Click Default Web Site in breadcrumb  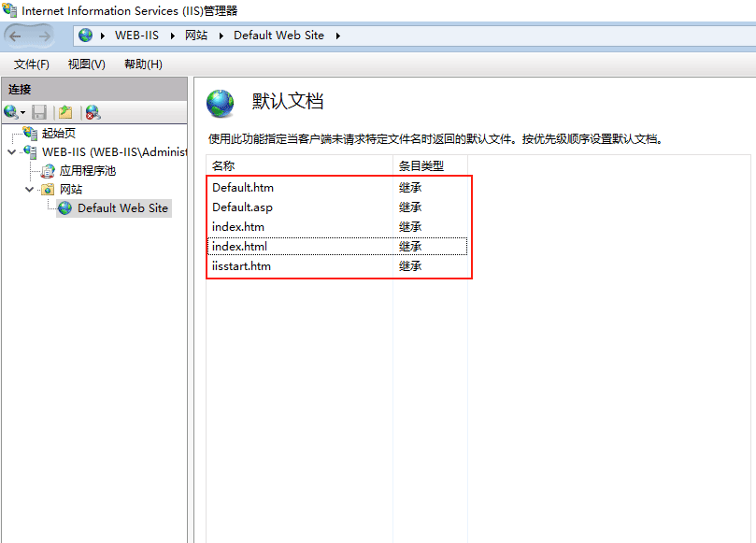[278, 36]
